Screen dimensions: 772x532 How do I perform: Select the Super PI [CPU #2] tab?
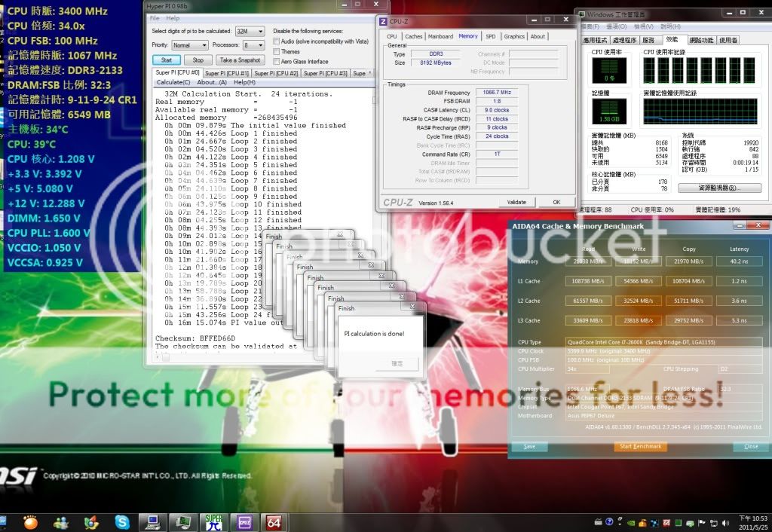point(276,73)
